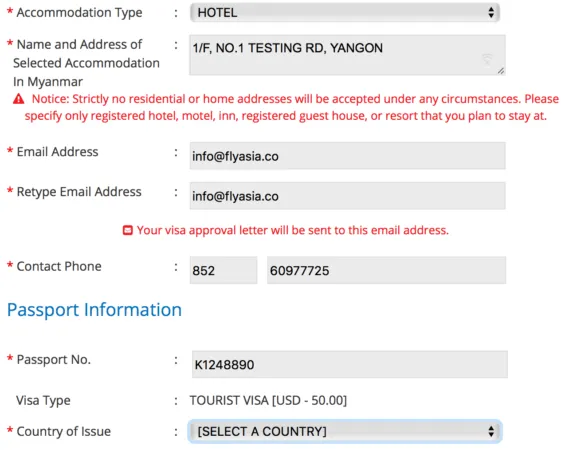
Task: Click the Contact Phone label
Action: tap(59, 266)
